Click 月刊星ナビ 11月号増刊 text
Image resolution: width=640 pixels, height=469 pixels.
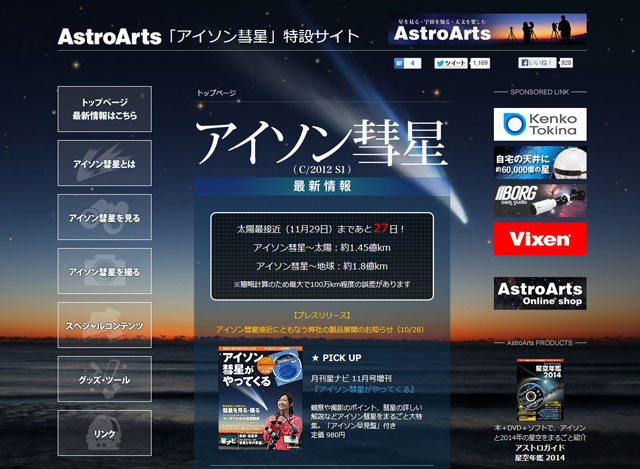click(351, 378)
